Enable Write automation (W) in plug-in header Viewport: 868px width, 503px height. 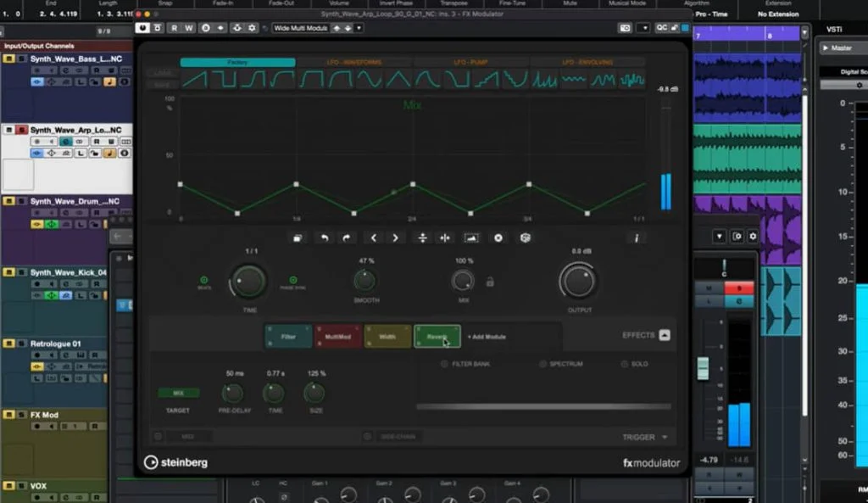(189, 28)
